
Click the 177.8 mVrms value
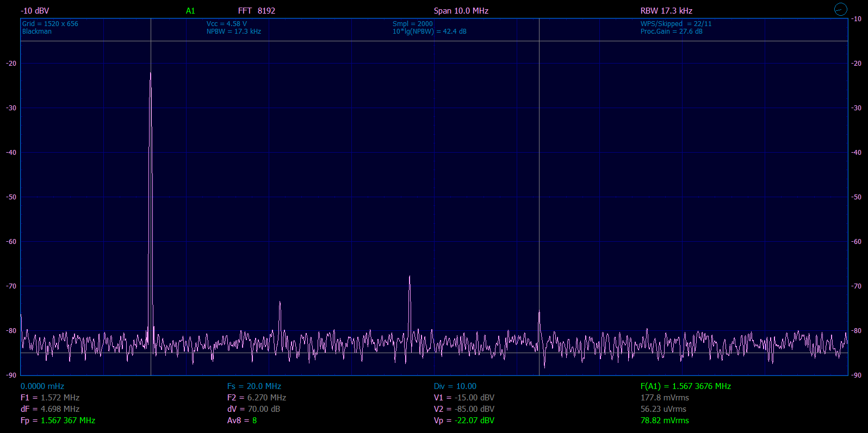click(665, 398)
